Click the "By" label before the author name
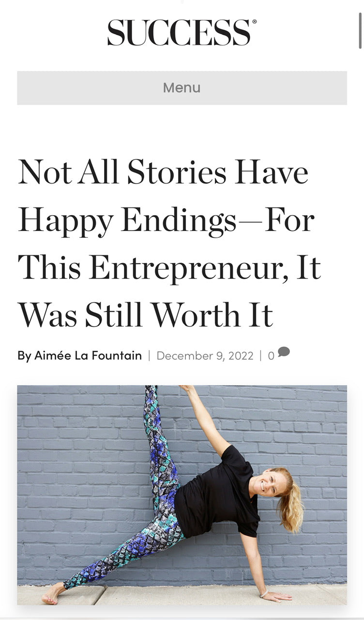The height and width of the screenshot is (620, 364). pyautogui.click(x=24, y=356)
